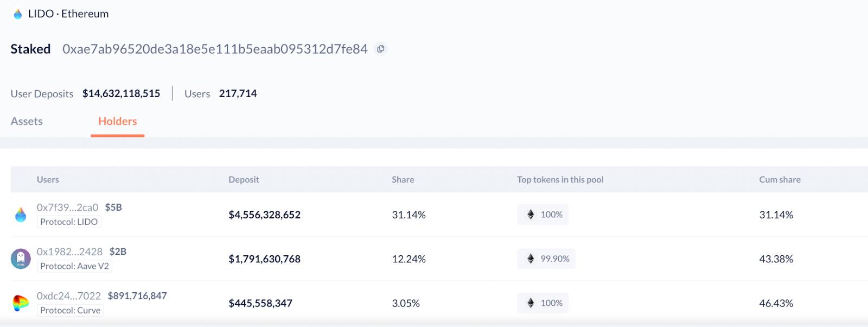This screenshot has width=868, height=327.
Task: Click the Users count 217,714
Action: (x=238, y=93)
